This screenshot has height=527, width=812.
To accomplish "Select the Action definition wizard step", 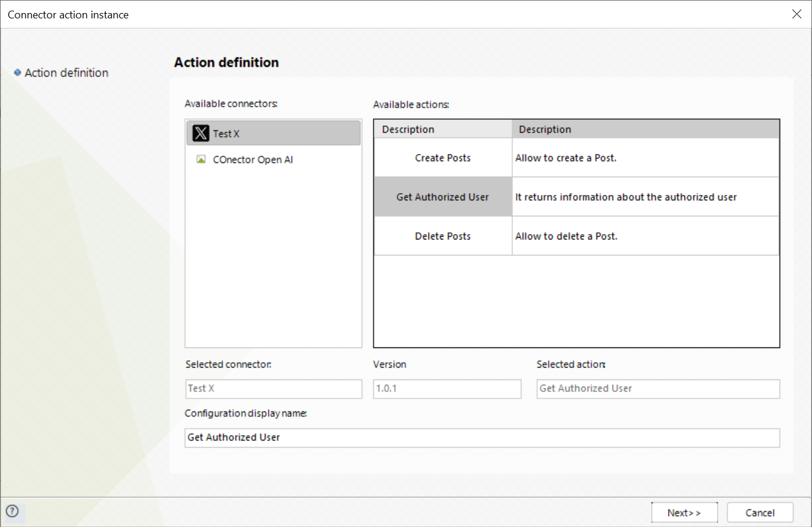I will pyautogui.click(x=66, y=72).
